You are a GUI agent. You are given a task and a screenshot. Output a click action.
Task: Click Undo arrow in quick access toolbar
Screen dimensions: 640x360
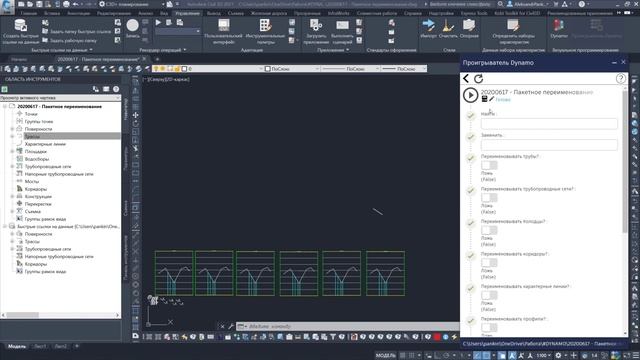[76, 4]
